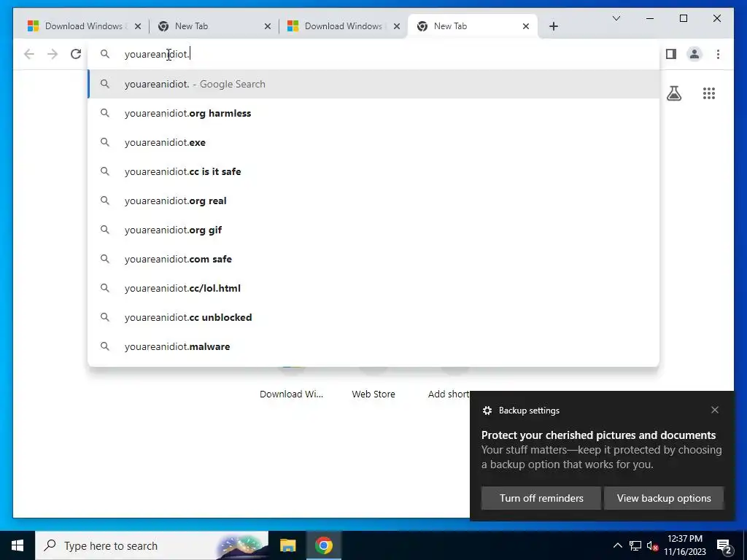Open the profile avatar icon
The image size is (747, 560).
(x=694, y=54)
